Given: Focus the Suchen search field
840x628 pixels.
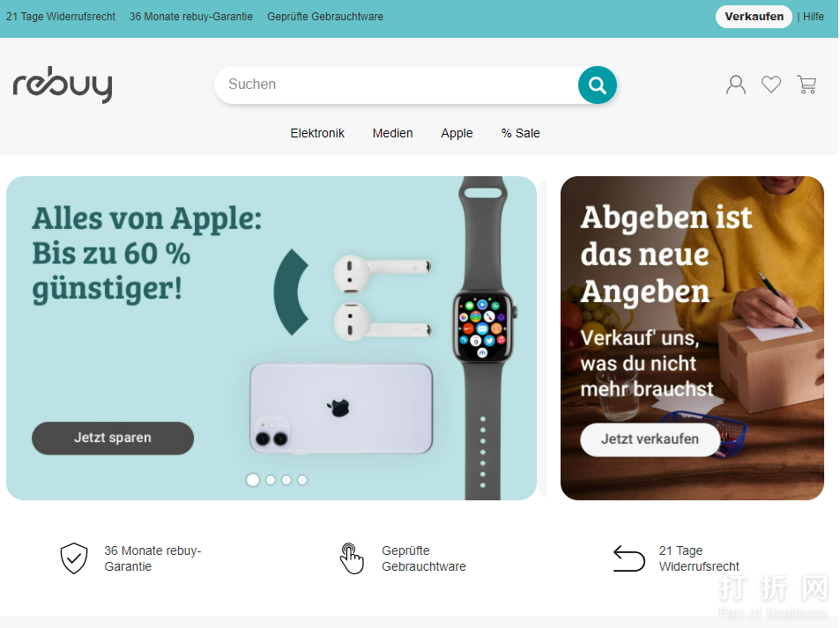Looking at the screenshot, I should [x=397, y=85].
